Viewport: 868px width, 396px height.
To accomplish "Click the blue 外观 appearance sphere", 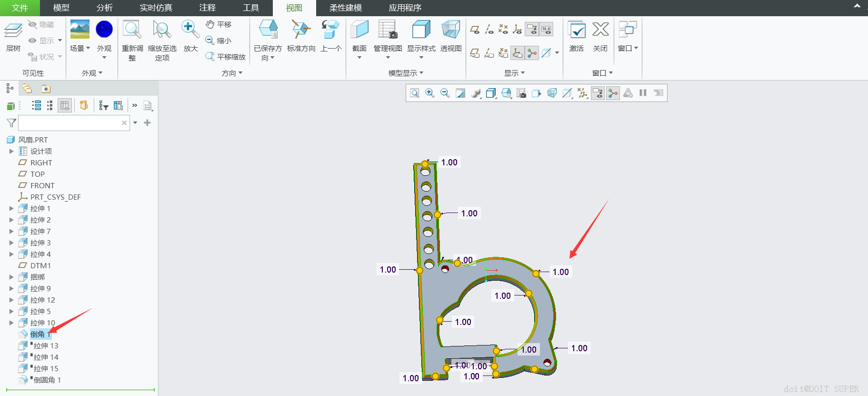I will [x=104, y=29].
